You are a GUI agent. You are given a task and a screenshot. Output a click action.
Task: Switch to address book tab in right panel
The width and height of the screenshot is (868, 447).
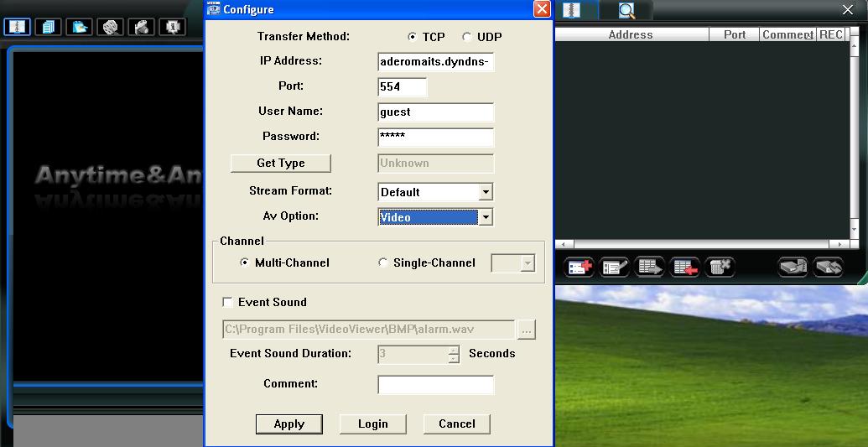click(572, 10)
